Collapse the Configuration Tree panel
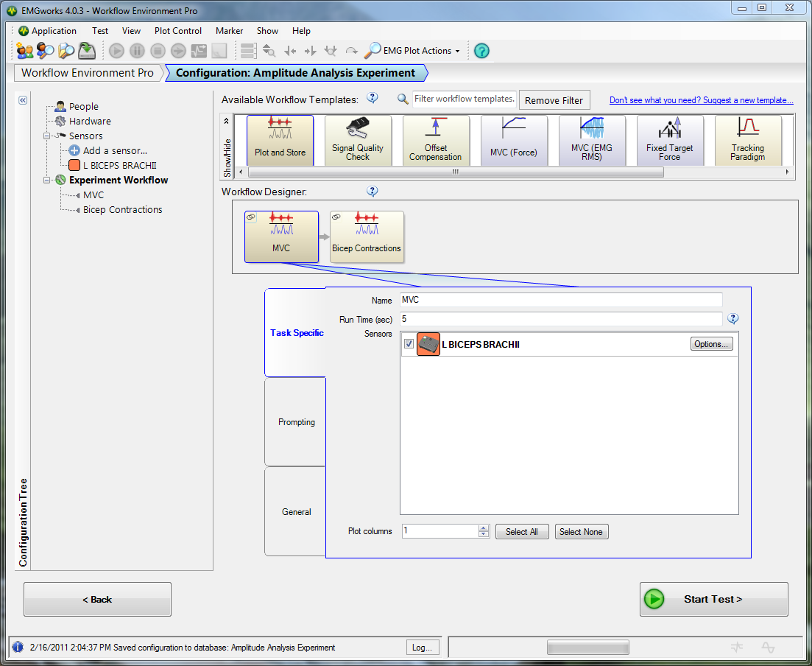Viewport: 812px width, 666px height. (23, 100)
